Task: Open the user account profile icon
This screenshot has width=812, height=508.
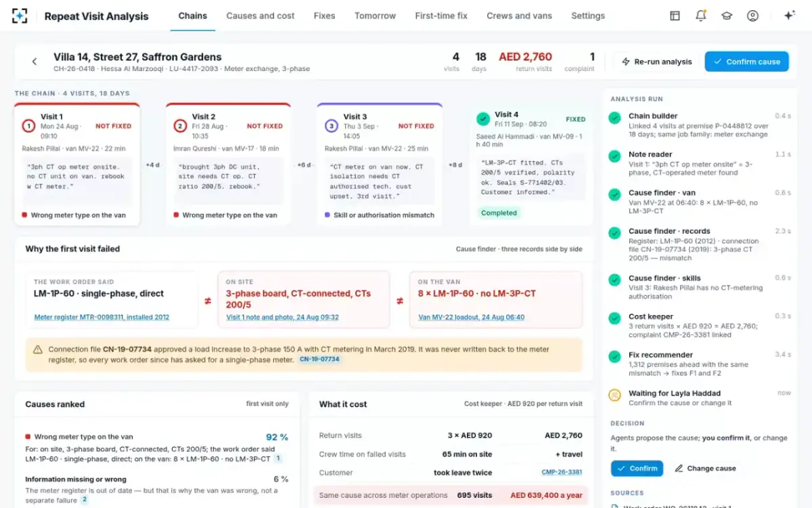Action: coord(752,16)
